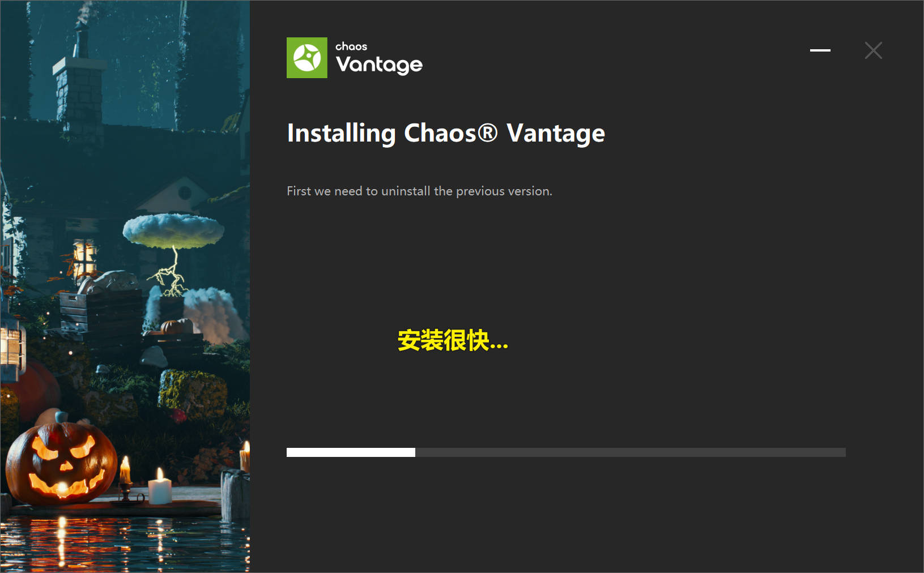Click the Vantage wordmark beside the logo
Viewport: 924px width, 573px height.
(x=379, y=65)
